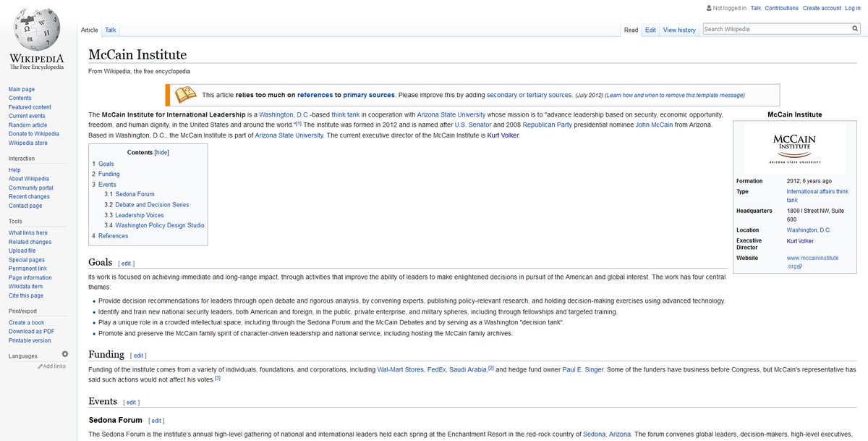Go to Current events in the sidebar

(27, 116)
